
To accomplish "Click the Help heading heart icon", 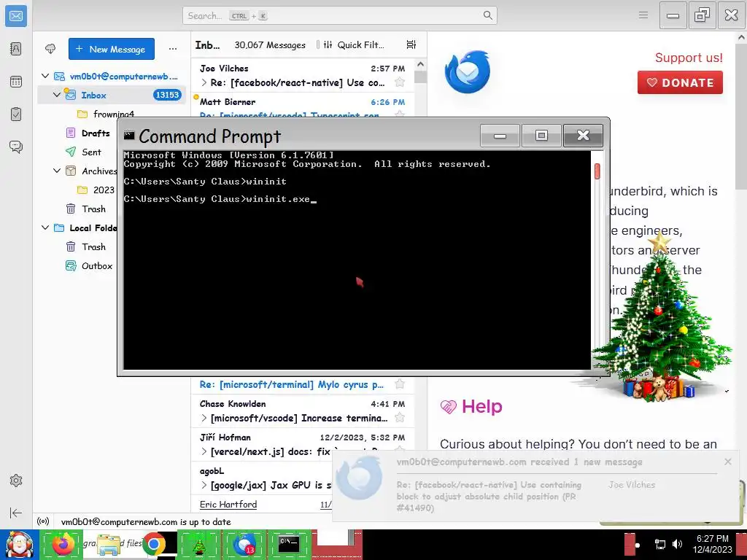I will click(x=449, y=407).
